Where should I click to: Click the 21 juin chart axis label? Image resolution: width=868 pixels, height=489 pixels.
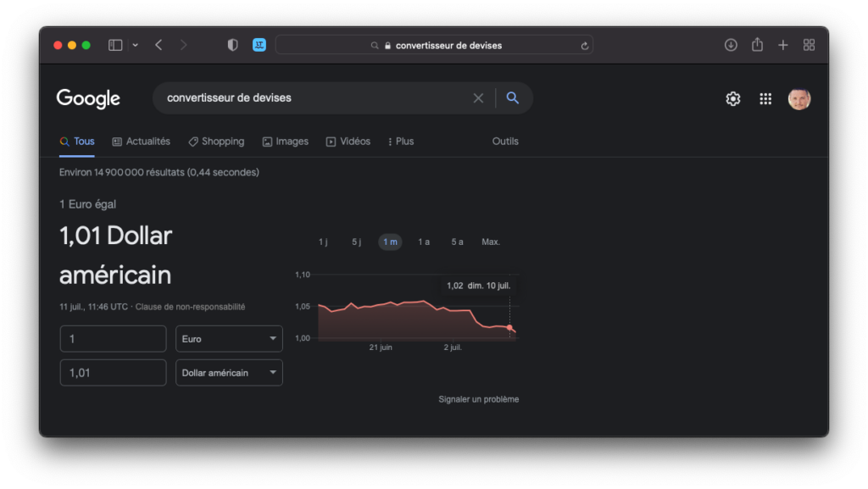point(381,347)
